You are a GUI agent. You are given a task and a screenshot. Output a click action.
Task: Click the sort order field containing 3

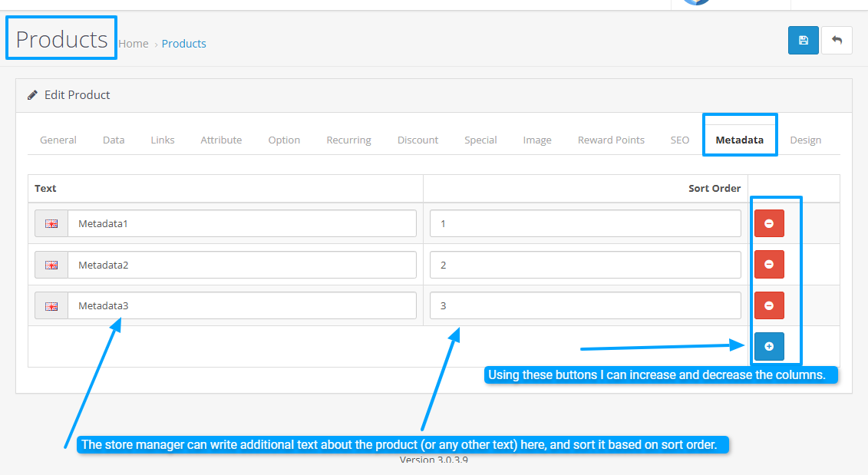[x=585, y=306]
